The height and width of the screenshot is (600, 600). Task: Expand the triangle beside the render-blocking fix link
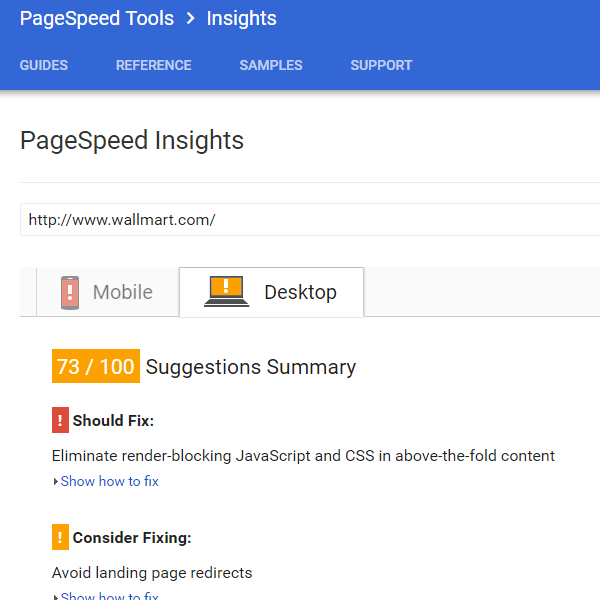(x=56, y=481)
